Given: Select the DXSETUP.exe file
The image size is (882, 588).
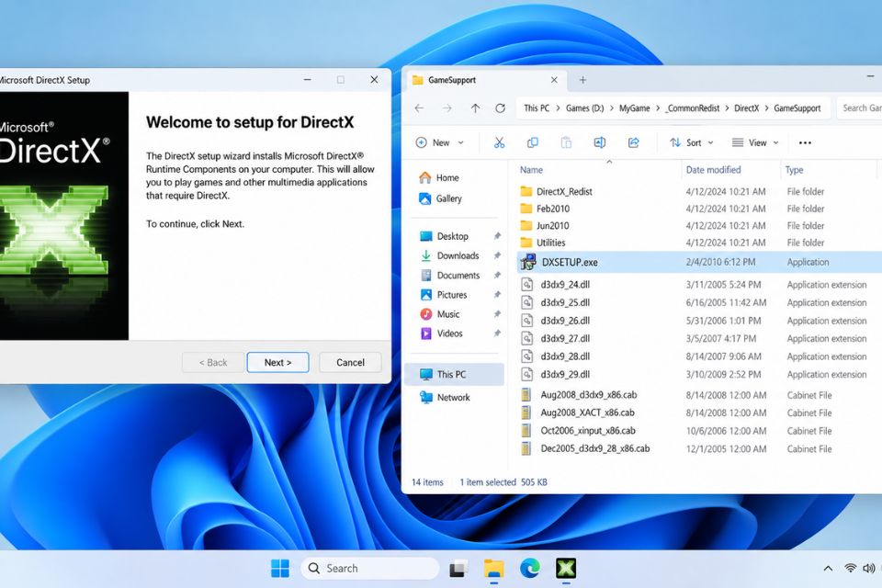Looking at the screenshot, I should click(570, 262).
